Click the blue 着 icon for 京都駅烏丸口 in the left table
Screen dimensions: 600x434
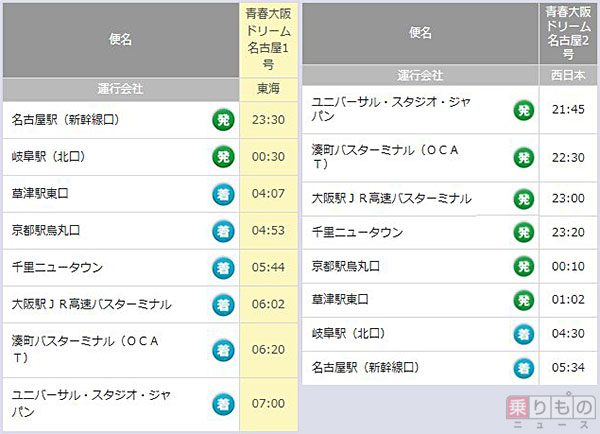tap(223, 231)
